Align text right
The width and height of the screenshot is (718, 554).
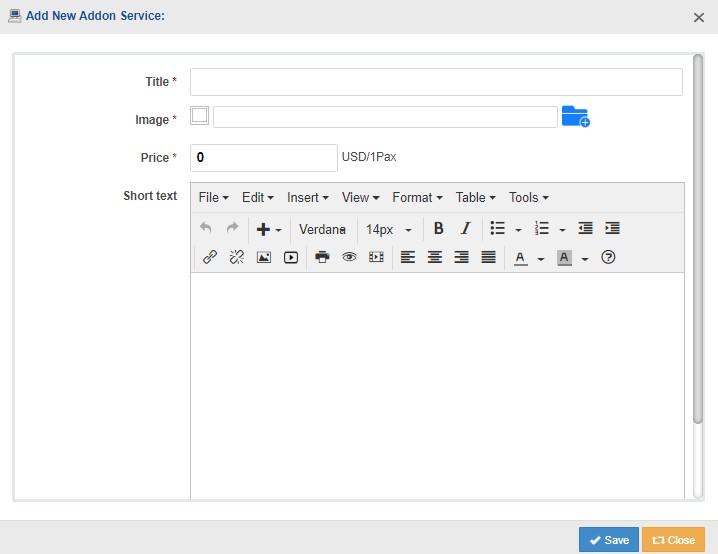coord(462,257)
